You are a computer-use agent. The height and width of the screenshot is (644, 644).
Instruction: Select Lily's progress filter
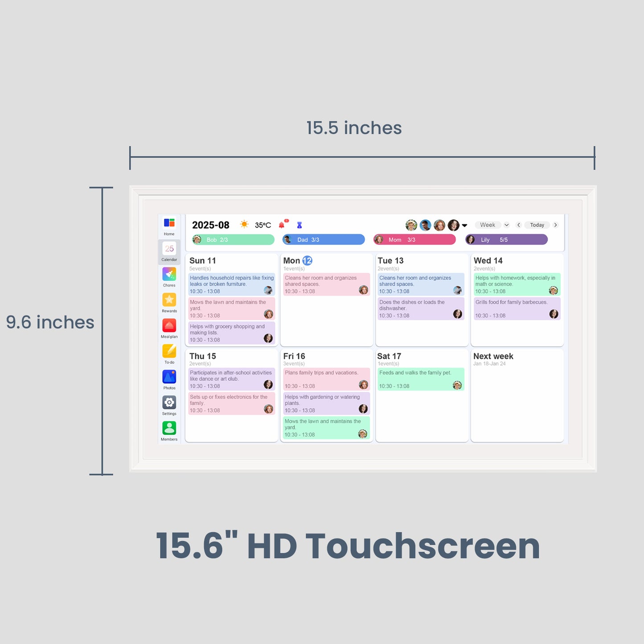tap(506, 239)
